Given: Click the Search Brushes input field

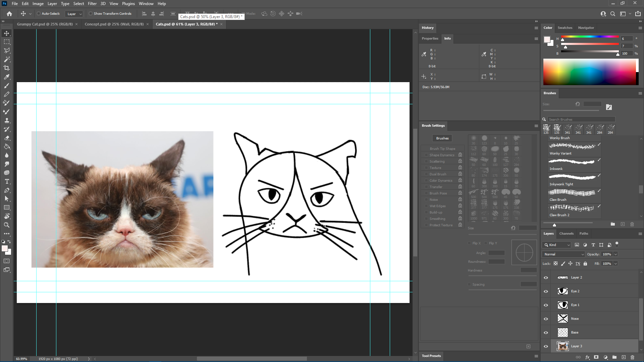Looking at the screenshot, I should tap(581, 119).
